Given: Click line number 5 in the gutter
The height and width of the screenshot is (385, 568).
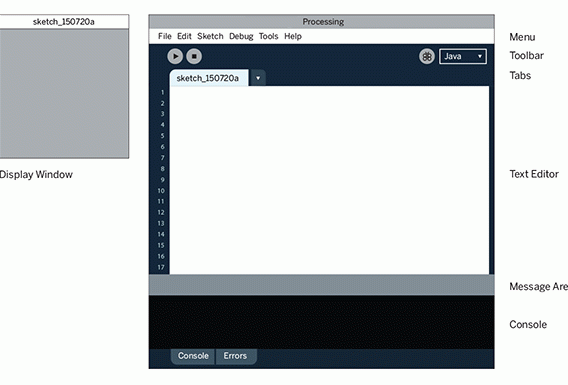Looking at the screenshot, I should tap(162, 136).
